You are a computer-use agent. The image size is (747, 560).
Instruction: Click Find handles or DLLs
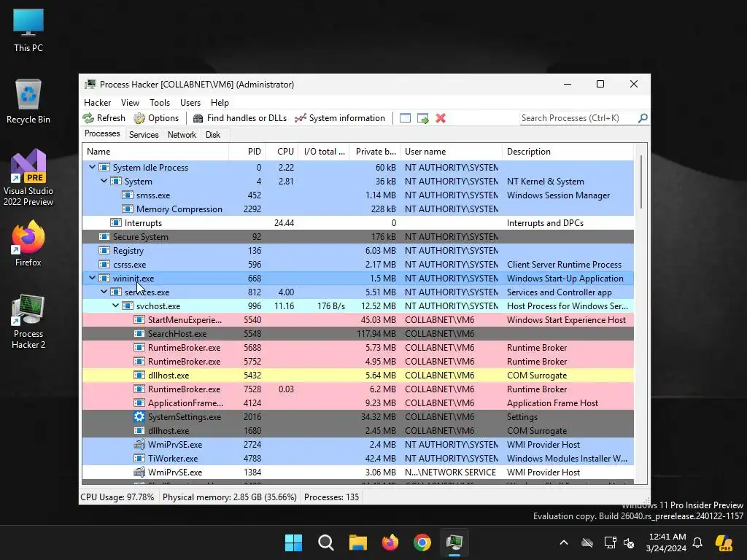click(x=240, y=118)
